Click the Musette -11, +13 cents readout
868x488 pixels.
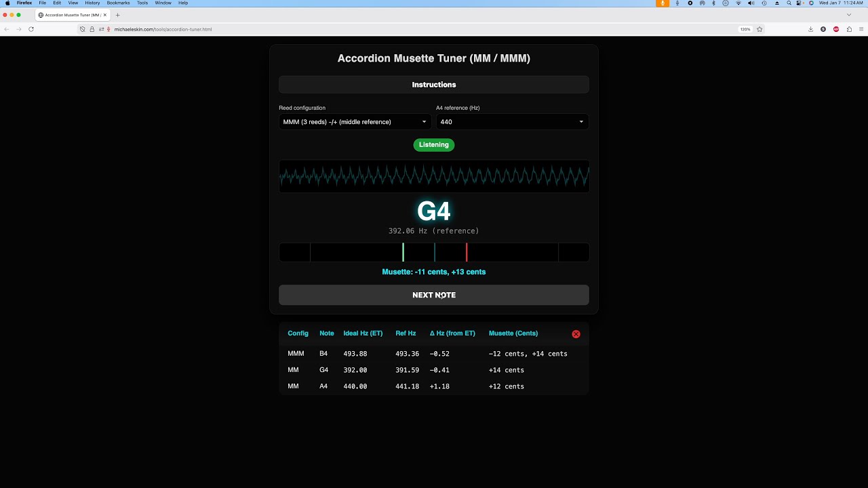pos(434,272)
